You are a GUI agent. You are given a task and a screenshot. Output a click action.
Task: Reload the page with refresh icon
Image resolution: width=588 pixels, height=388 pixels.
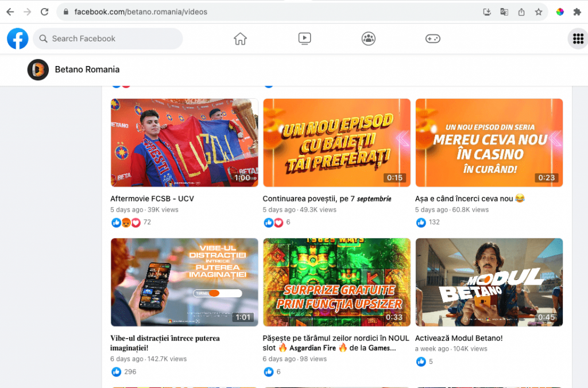[45, 12]
